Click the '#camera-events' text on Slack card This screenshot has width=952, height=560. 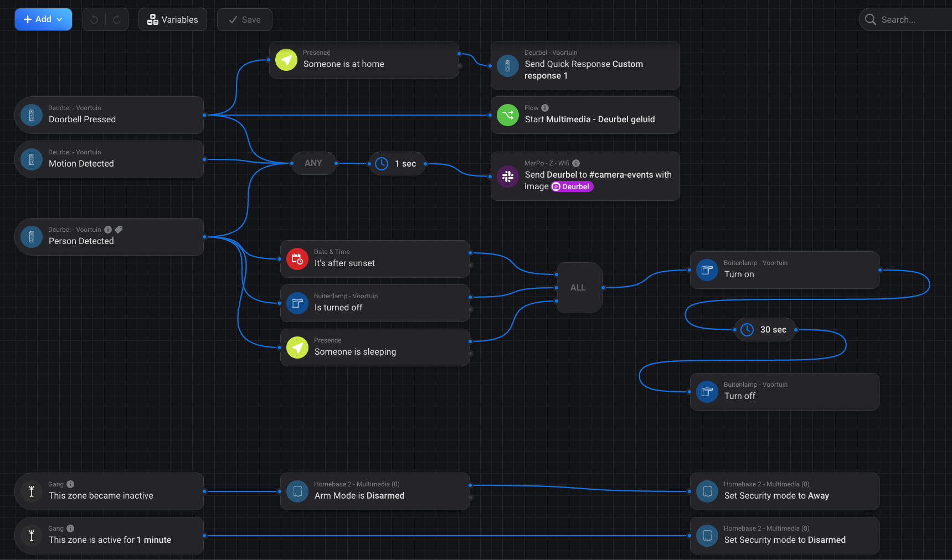click(621, 175)
